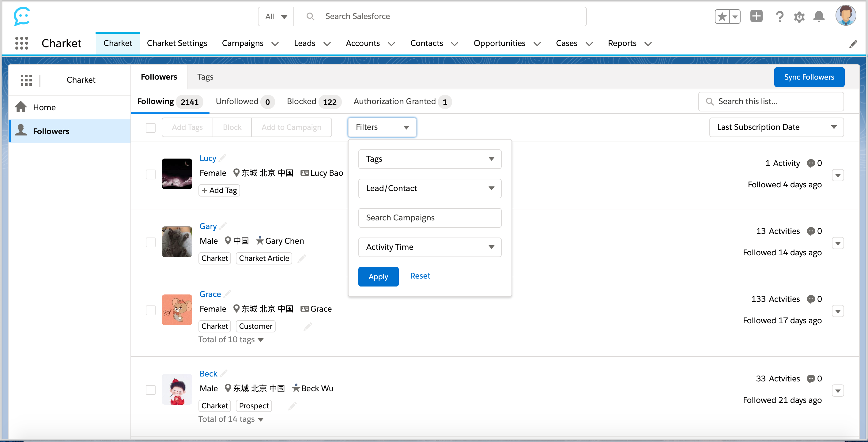Expand the Activity Time filter dropdown
Viewport: 868px width, 442px height.
430,247
